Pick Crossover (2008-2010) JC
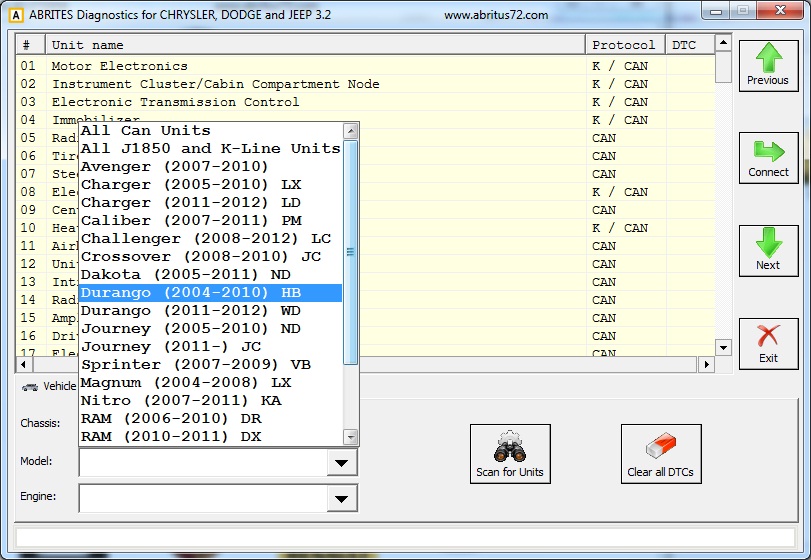Image resolution: width=811 pixels, height=560 pixels. (x=211, y=257)
